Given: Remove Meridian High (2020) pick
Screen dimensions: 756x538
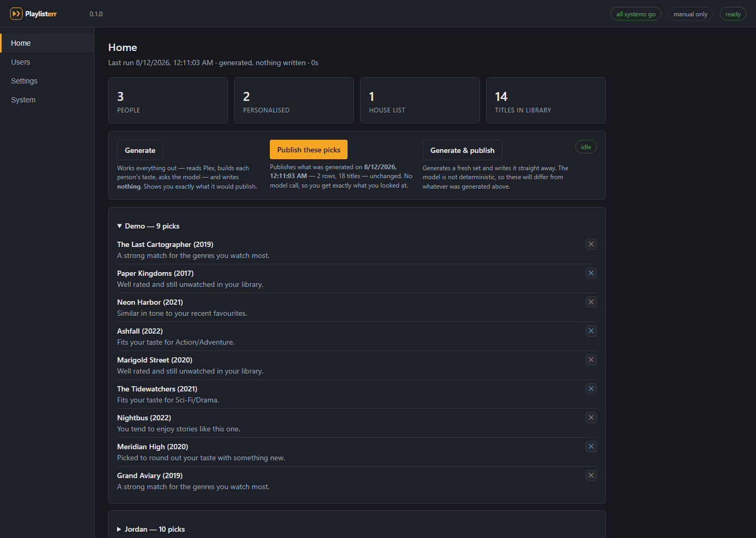Looking at the screenshot, I should tap(591, 447).
